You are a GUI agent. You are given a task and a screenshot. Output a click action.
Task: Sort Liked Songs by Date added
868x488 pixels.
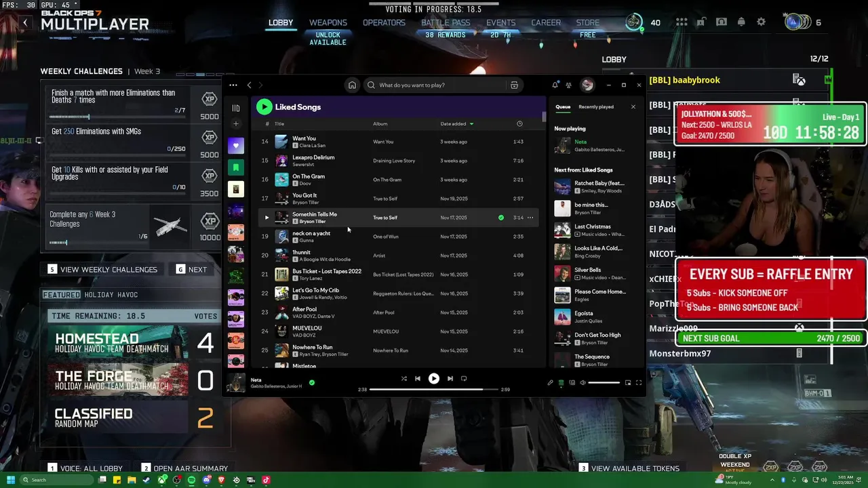click(457, 124)
